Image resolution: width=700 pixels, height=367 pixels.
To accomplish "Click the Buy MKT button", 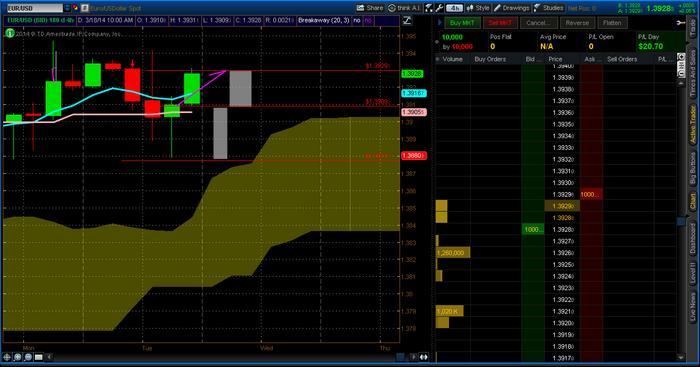I will (462, 23).
